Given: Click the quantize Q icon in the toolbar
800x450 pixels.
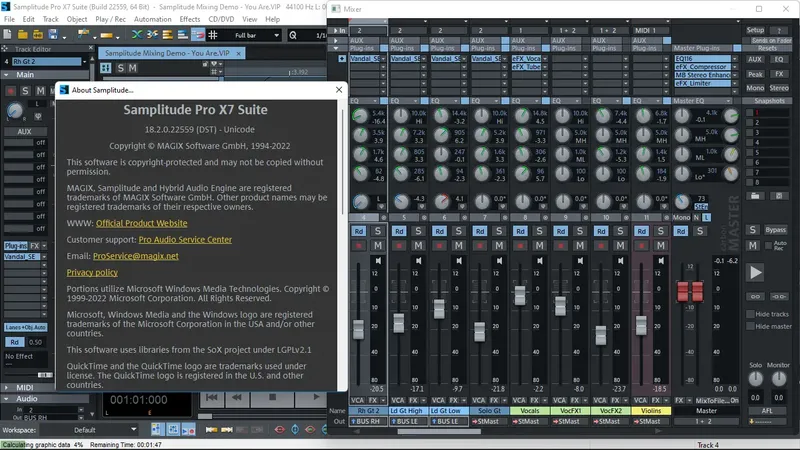Looking at the screenshot, I should tap(293, 35).
